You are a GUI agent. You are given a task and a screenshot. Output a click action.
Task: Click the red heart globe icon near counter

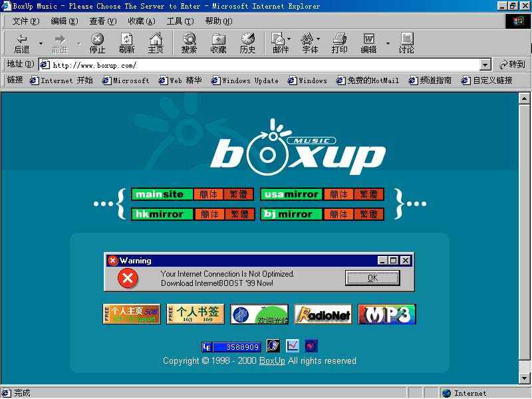(311, 346)
